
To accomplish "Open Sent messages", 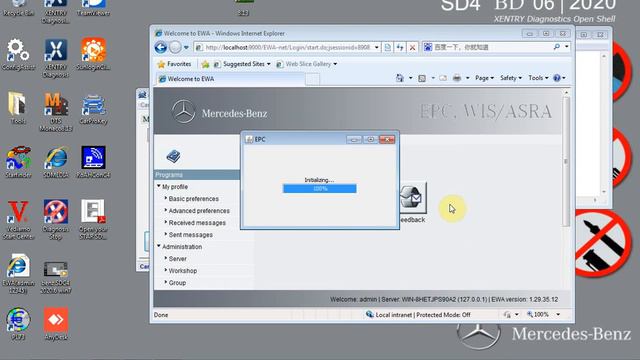I will tap(191, 235).
